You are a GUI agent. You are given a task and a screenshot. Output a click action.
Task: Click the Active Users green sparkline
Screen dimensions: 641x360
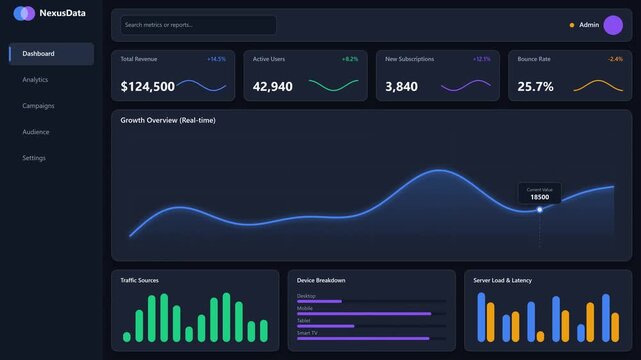[x=333, y=85]
